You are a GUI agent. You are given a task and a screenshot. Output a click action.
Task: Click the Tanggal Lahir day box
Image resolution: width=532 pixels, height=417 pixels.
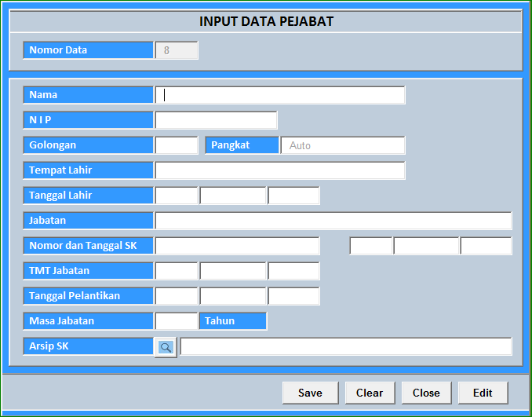pyautogui.click(x=177, y=196)
